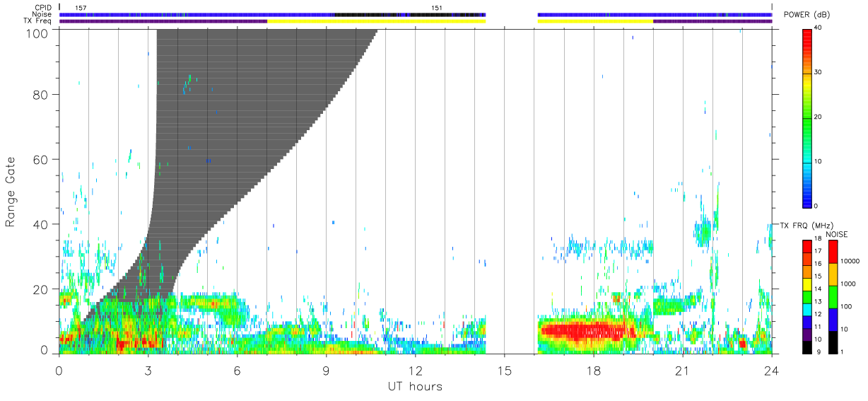
Task: Click the 24 tick on the UT hours axis
Action: (x=771, y=370)
